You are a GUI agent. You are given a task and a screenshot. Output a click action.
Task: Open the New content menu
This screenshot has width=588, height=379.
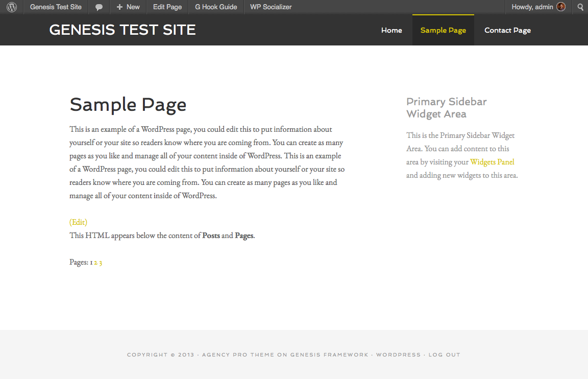[128, 7]
